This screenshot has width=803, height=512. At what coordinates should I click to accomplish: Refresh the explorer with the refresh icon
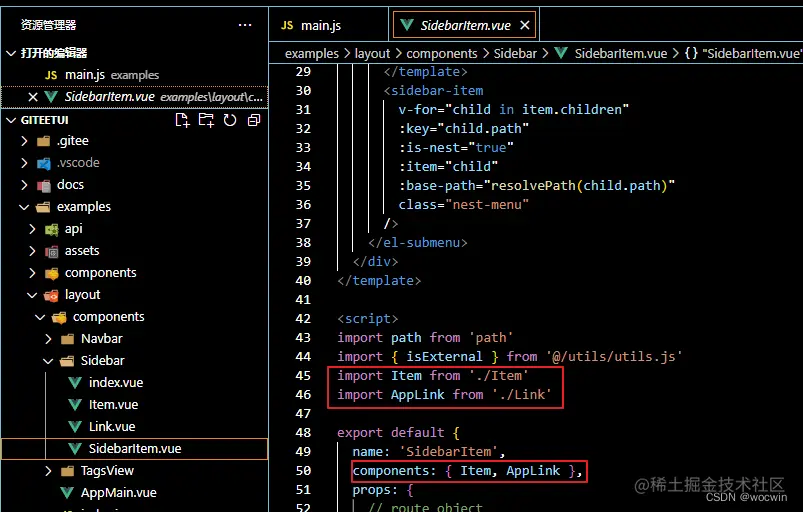[x=230, y=120]
